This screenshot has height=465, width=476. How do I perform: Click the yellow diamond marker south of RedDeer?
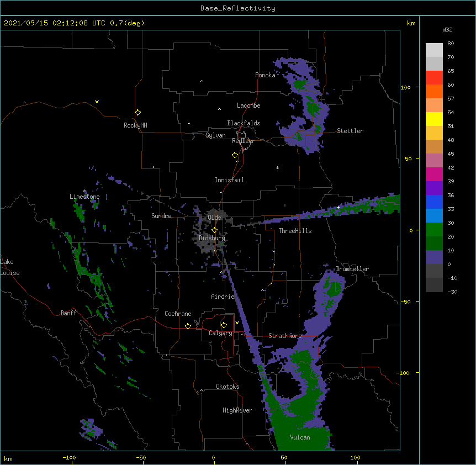pos(235,155)
